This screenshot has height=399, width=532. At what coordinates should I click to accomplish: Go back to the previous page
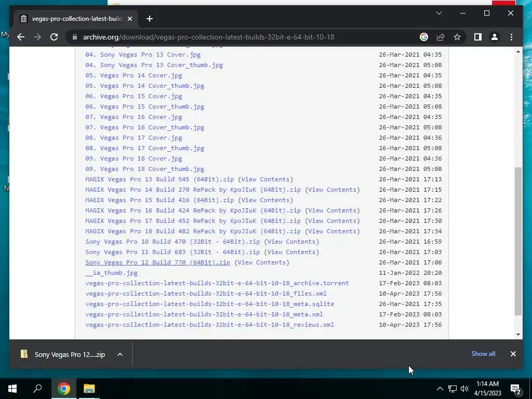(21, 37)
